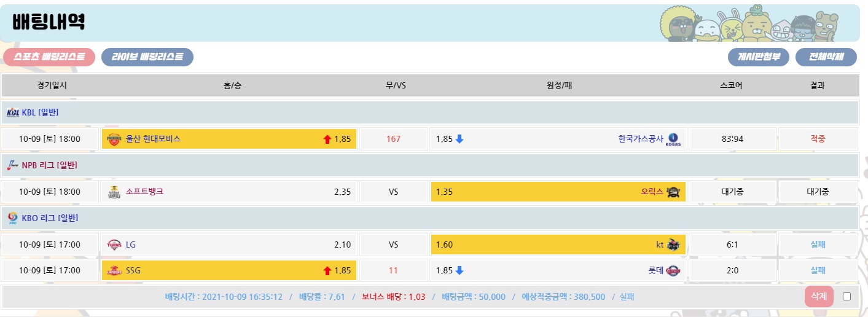Viewport: 868px width, 317px height.
Task: Click the LG Twins team logo
Action: tap(114, 245)
